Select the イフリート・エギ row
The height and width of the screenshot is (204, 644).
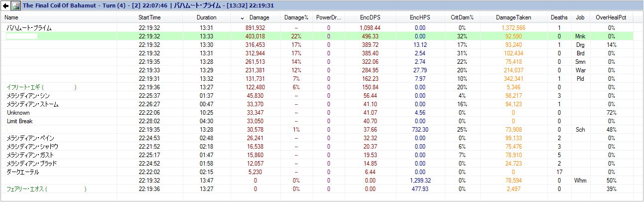317,87
